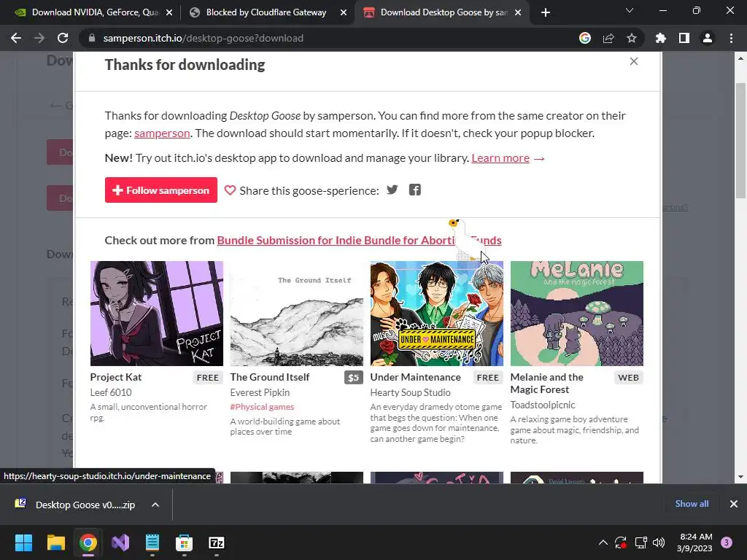Open the Under Maintenance thumbnail

pos(437,314)
